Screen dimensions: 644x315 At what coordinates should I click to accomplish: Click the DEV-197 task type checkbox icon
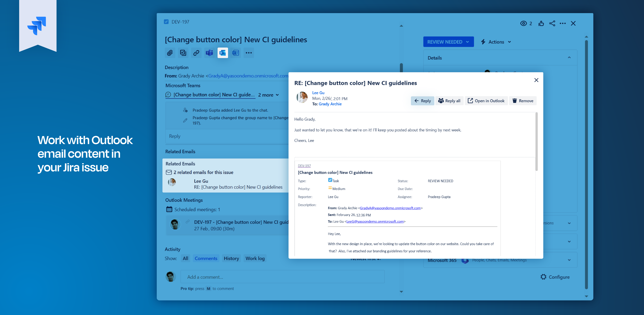[166, 22]
